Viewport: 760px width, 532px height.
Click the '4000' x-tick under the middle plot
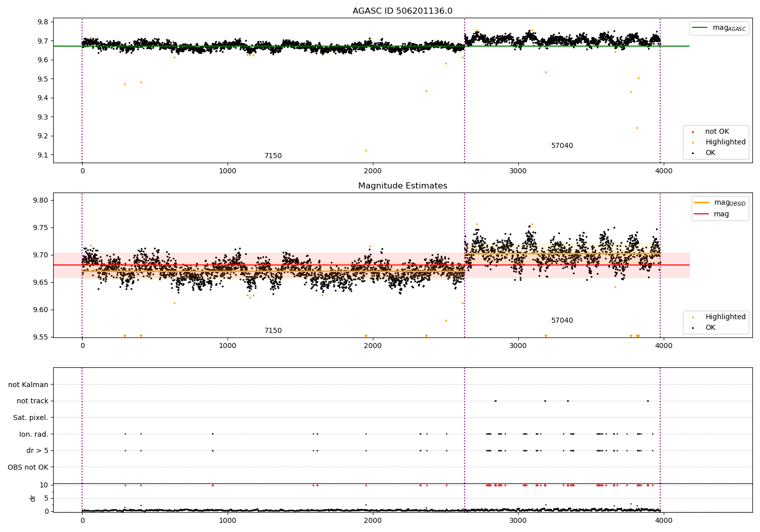664,346
